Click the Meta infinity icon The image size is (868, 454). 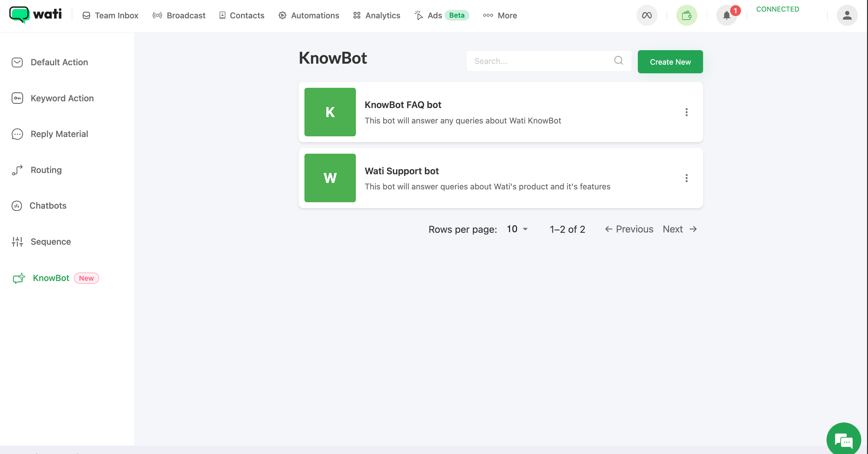646,15
